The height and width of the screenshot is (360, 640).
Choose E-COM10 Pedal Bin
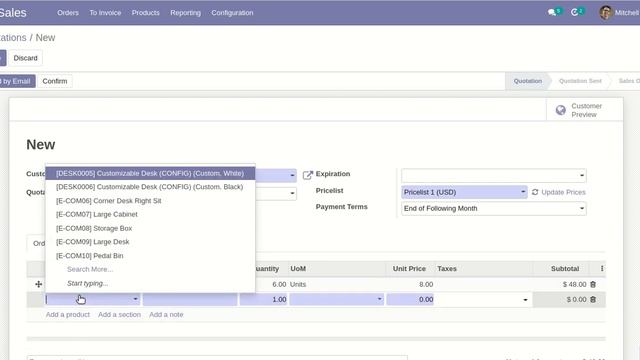click(150, 256)
